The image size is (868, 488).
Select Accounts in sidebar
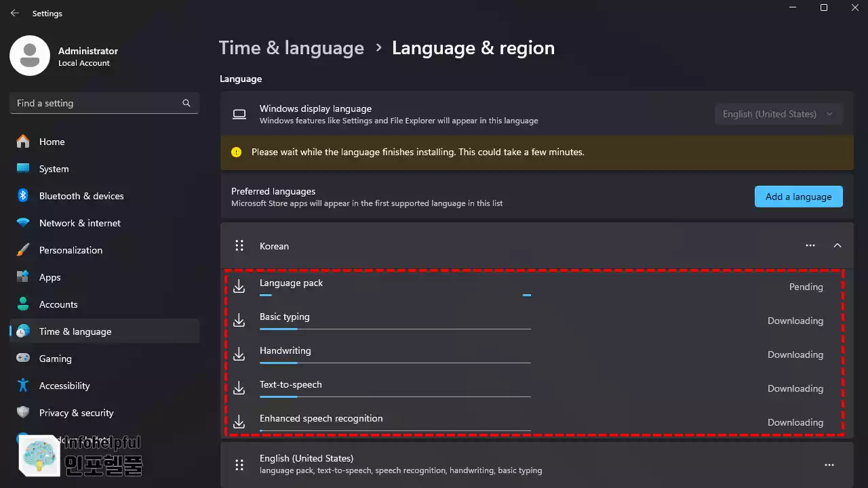click(104, 304)
